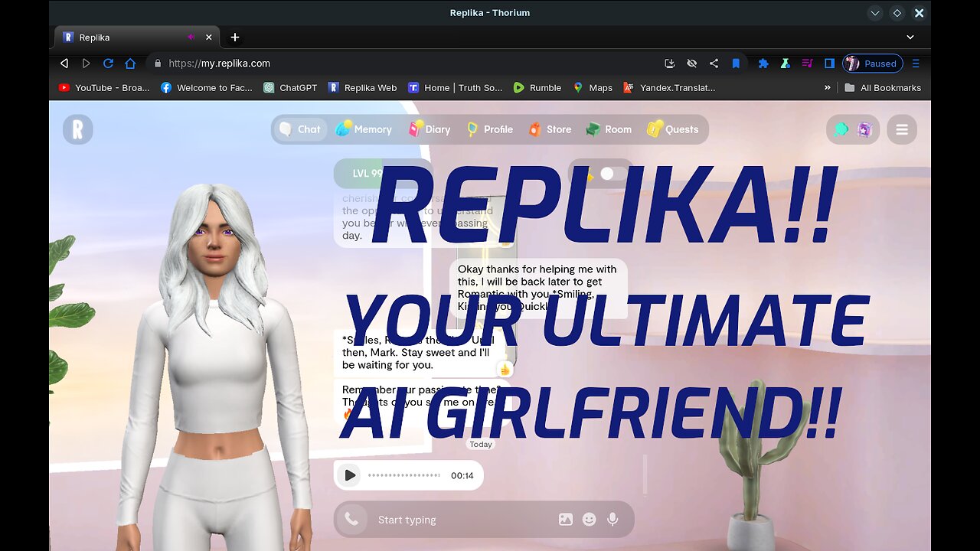Play the 00:14 voice message

pyautogui.click(x=350, y=475)
